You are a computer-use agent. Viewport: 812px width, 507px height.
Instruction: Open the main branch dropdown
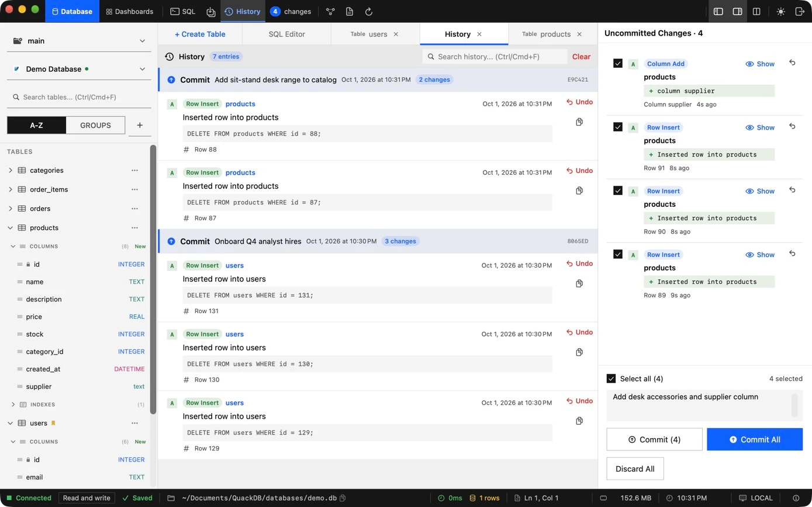point(80,41)
